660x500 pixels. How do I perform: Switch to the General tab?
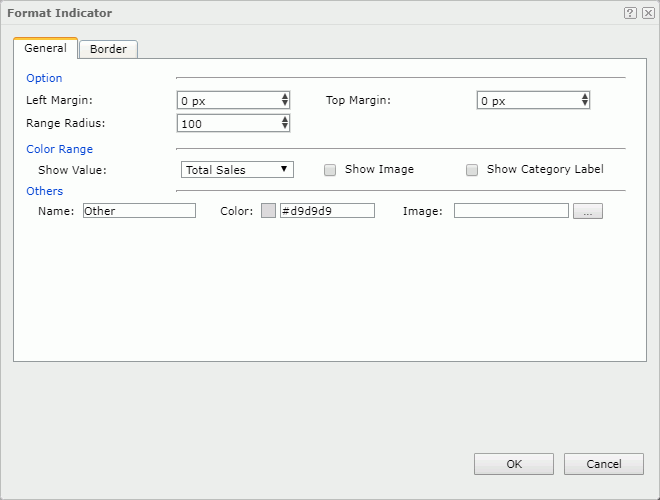[x=45, y=48]
